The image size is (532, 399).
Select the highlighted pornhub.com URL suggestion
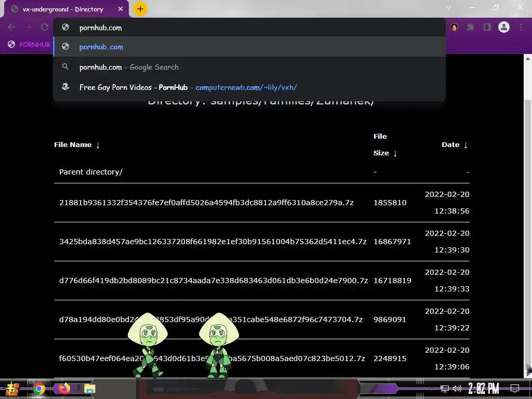249,47
